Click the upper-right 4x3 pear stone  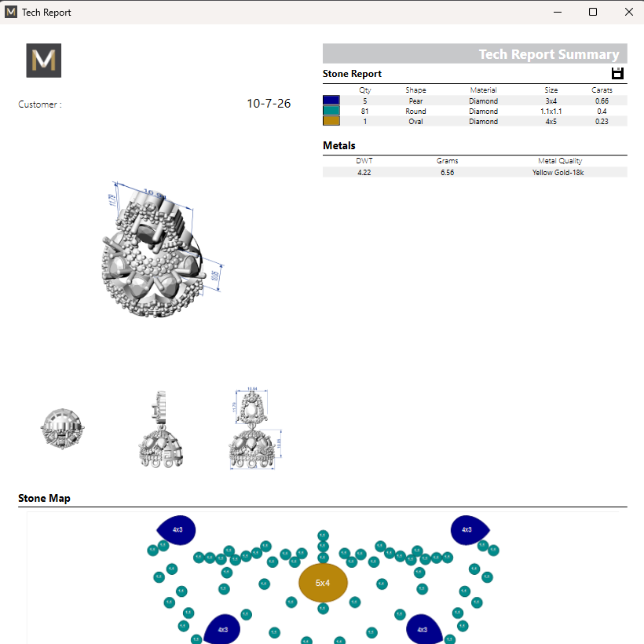click(x=470, y=530)
